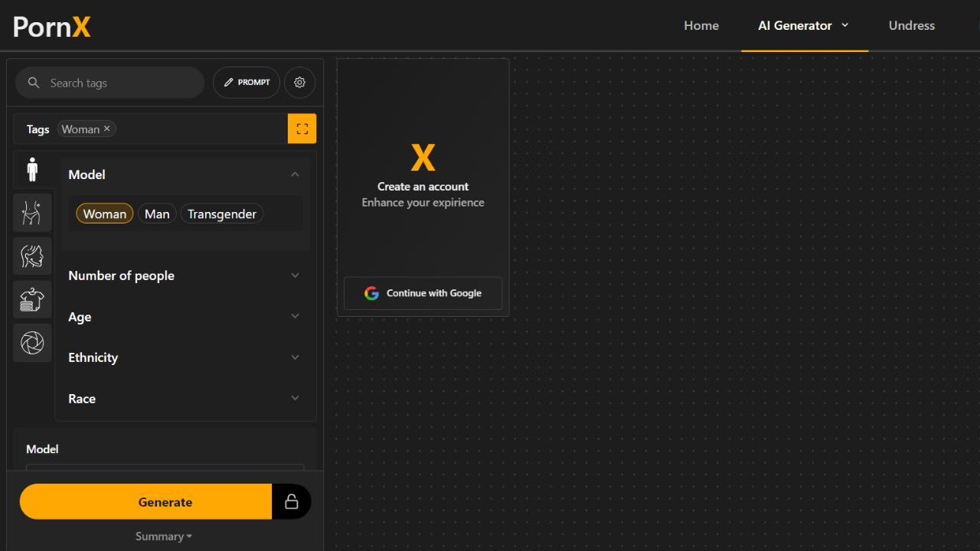Select the Transgender model option
The image size is (980, 551).
tap(222, 214)
